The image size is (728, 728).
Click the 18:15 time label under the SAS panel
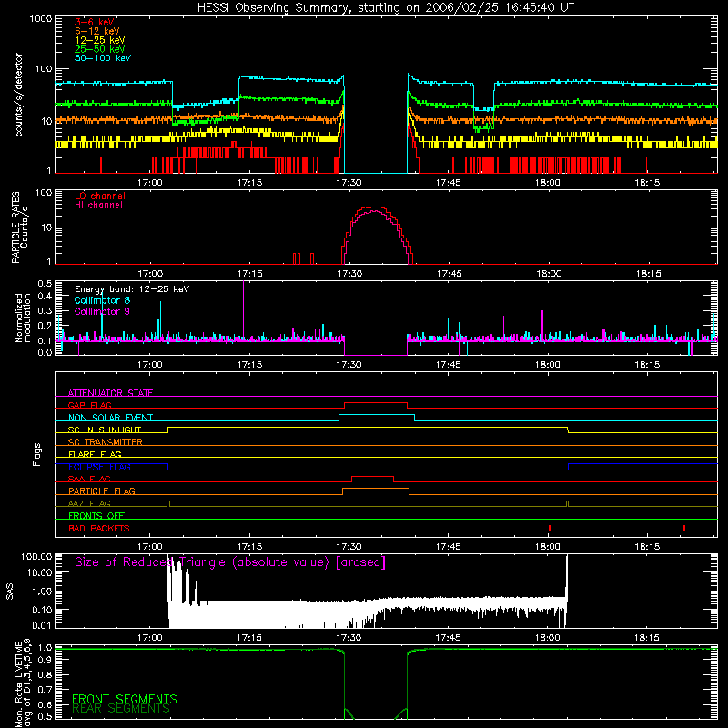point(647,638)
